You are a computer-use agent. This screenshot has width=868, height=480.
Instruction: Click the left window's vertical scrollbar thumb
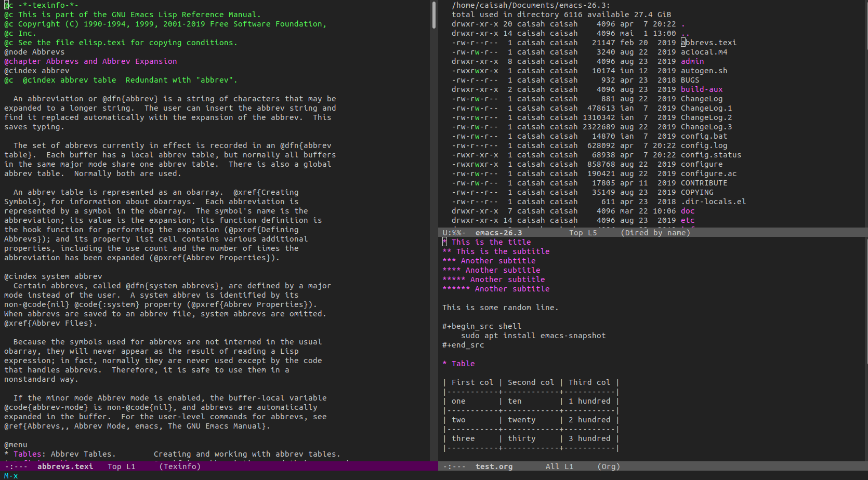(433, 15)
